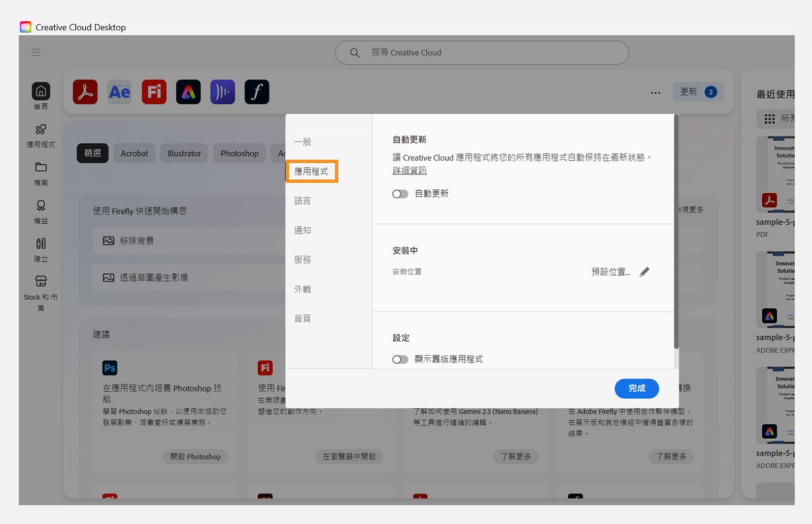Image resolution: width=812 pixels, height=524 pixels.
Task: Toggle the 顯示舊版應用程式 switch
Action: point(400,359)
